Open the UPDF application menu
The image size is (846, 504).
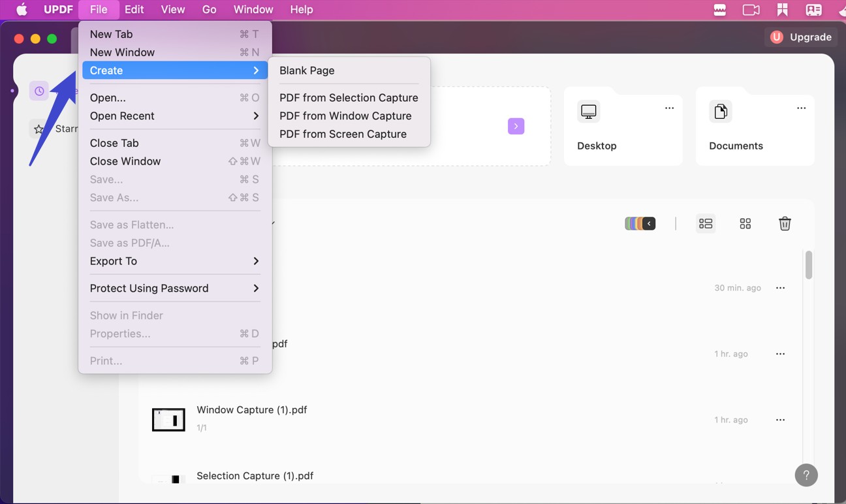click(58, 10)
